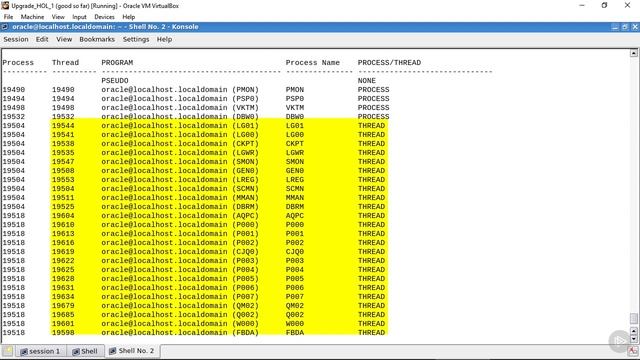
Task: Click the FBDA process name
Action: pyautogui.click(x=295, y=332)
